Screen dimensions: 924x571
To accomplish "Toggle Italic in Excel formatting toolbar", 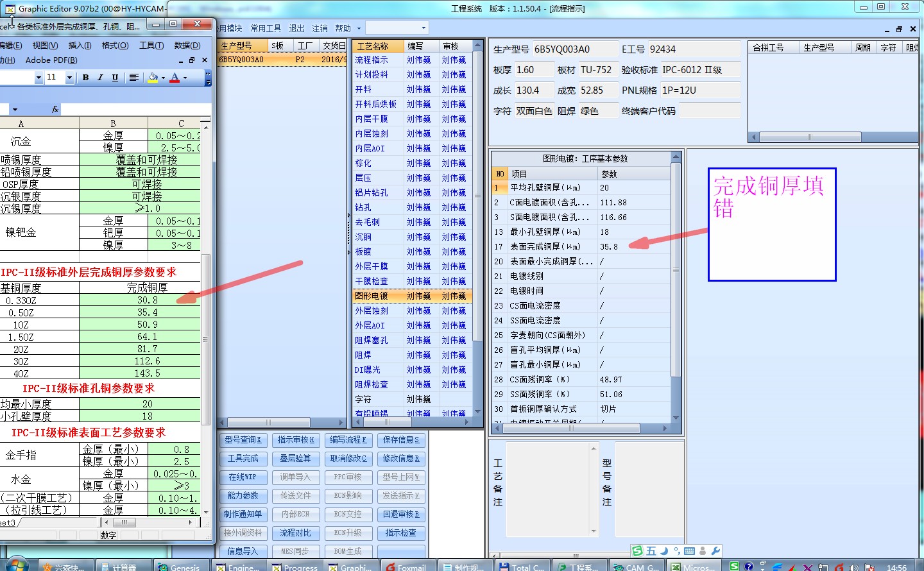I will [x=100, y=78].
